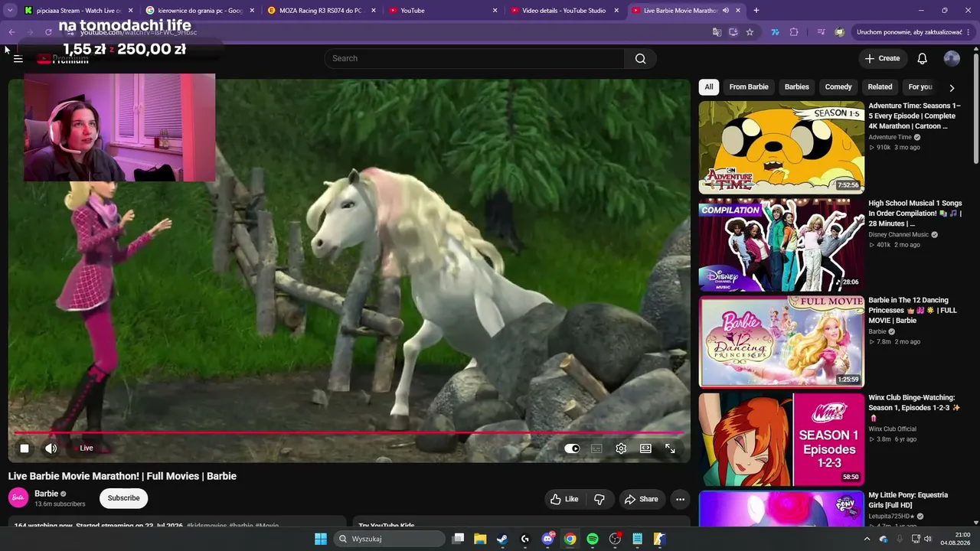Open the Barbie channel avatar
Viewport: 980px width, 551px height.
click(x=18, y=498)
